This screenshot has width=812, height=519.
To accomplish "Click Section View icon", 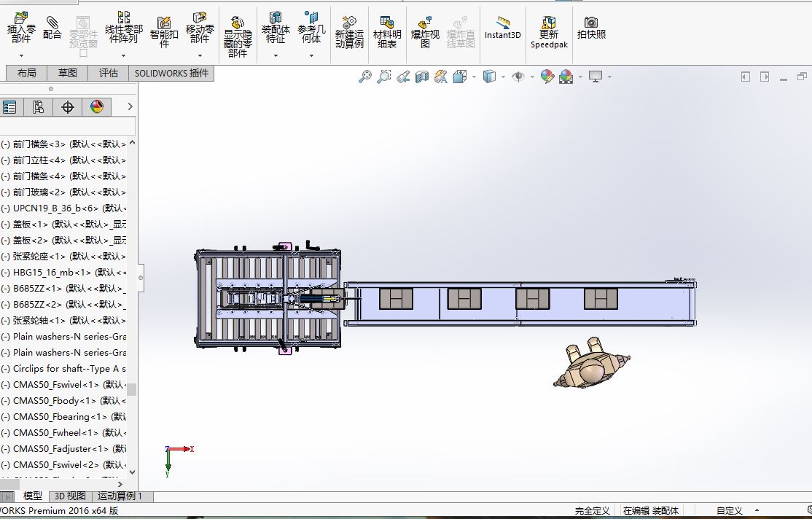I will tap(421, 77).
